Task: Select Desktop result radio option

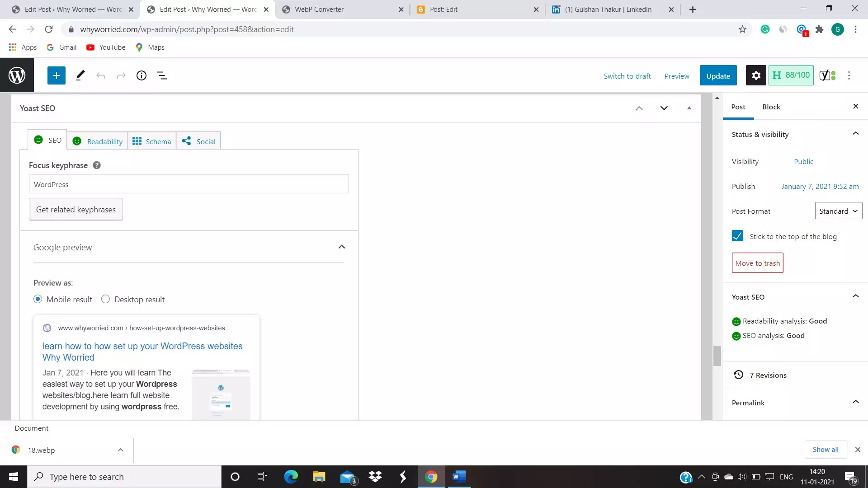Action: pos(105,299)
